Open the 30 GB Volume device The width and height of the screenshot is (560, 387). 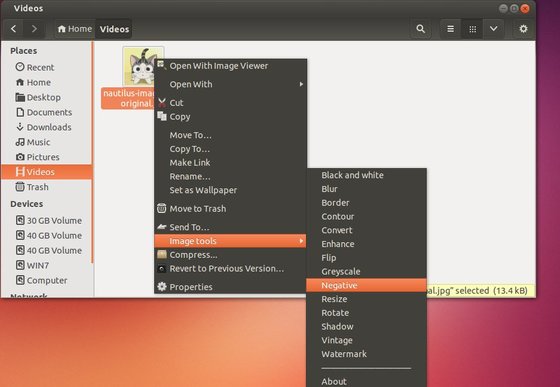coord(46,221)
